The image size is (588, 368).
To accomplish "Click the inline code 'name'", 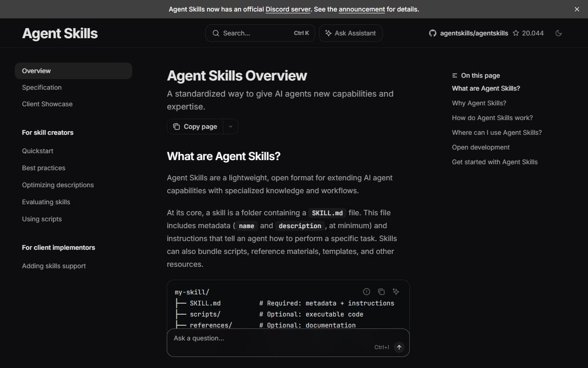I will pos(247,226).
